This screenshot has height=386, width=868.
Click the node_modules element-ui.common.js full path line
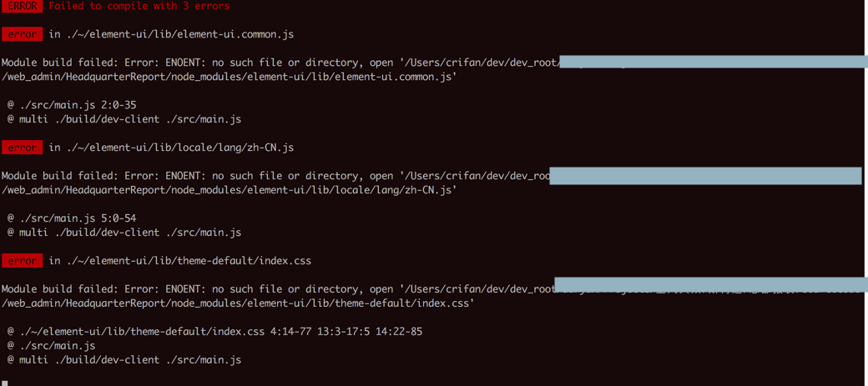coord(230,77)
